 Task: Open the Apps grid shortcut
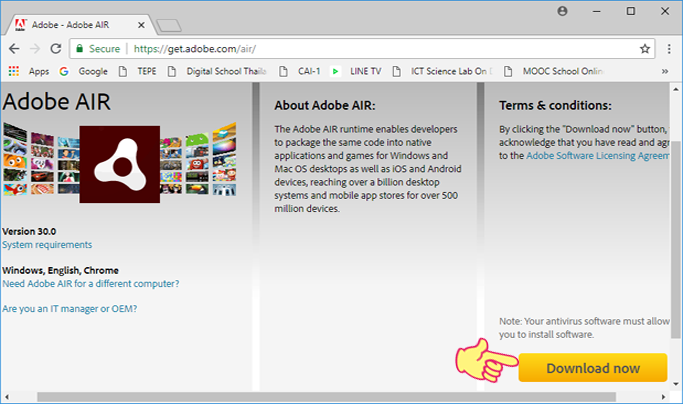coord(29,71)
